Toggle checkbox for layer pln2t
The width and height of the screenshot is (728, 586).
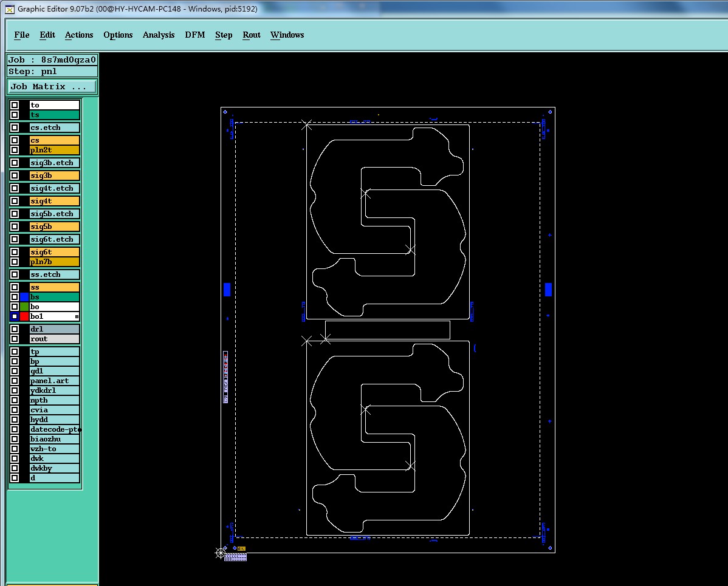coord(15,151)
